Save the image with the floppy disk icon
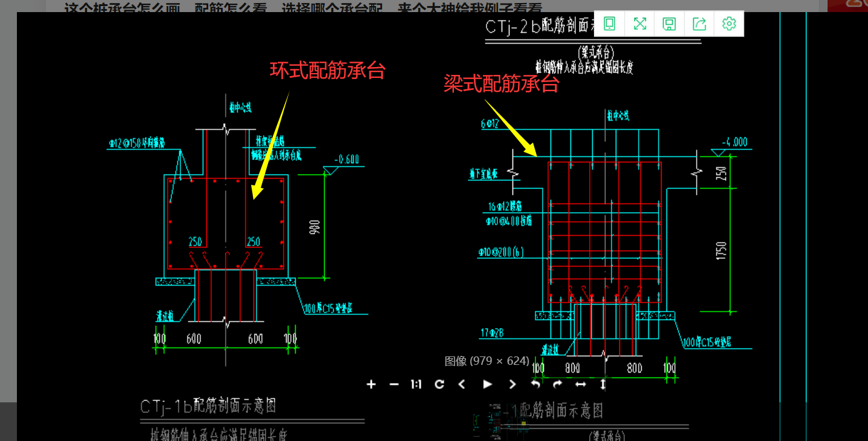Viewport: 868px width, 441px height. tap(669, 24)
